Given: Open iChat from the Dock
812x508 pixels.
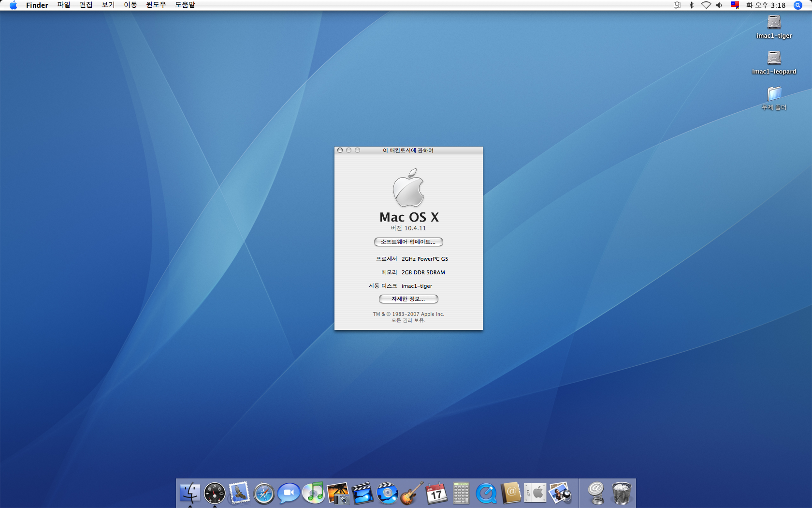Looking at the screenshot, I should 289,493.
